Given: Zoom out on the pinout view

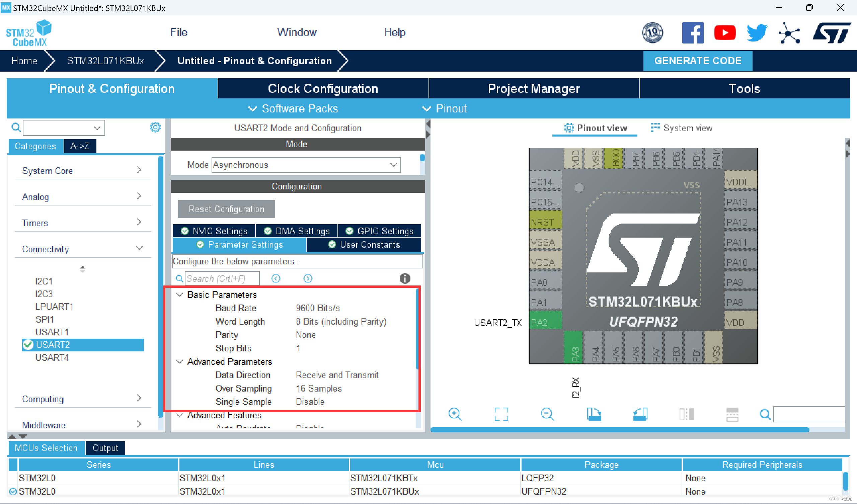Looking at the screenshot, I should [547, 414].
